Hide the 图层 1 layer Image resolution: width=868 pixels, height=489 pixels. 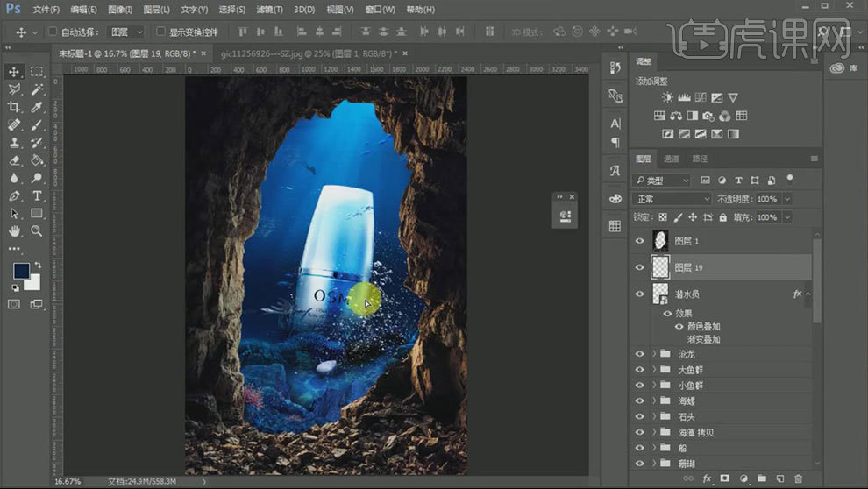(639, 241)
